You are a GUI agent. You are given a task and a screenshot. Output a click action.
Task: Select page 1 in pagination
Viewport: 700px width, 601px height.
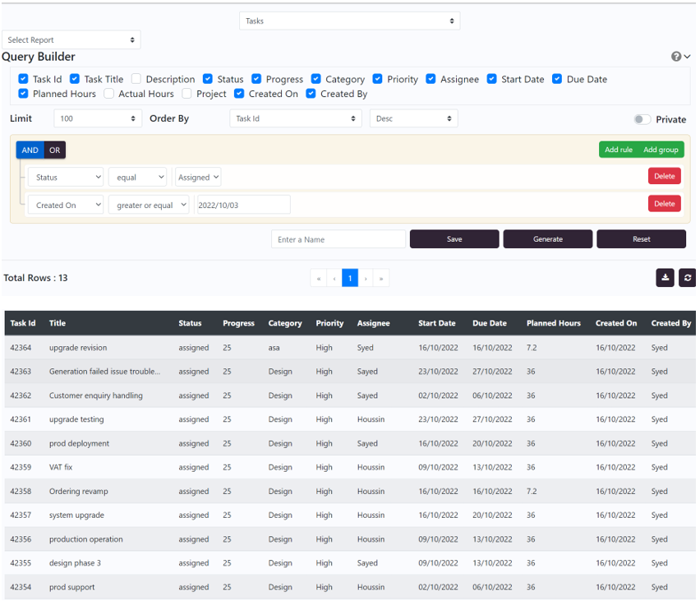click(350, 279)
